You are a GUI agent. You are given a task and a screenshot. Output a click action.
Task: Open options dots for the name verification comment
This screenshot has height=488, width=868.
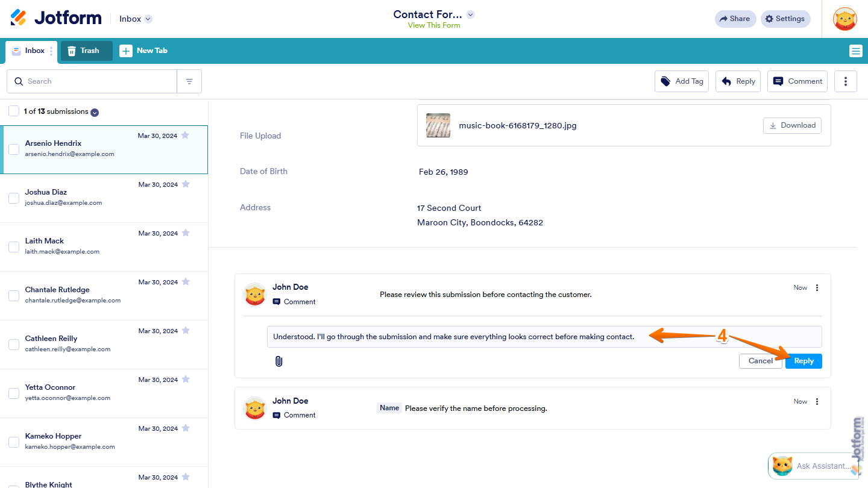click(x=817, y=401)
